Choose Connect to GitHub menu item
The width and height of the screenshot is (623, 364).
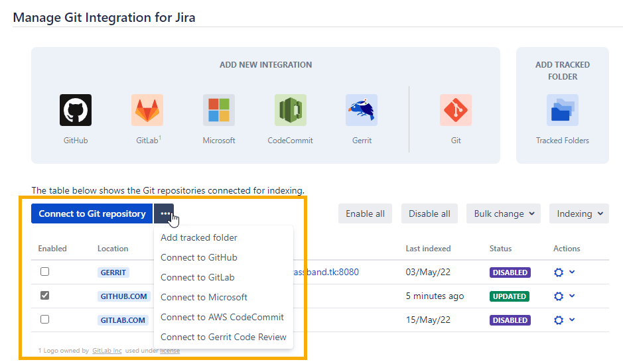point(224,257)
